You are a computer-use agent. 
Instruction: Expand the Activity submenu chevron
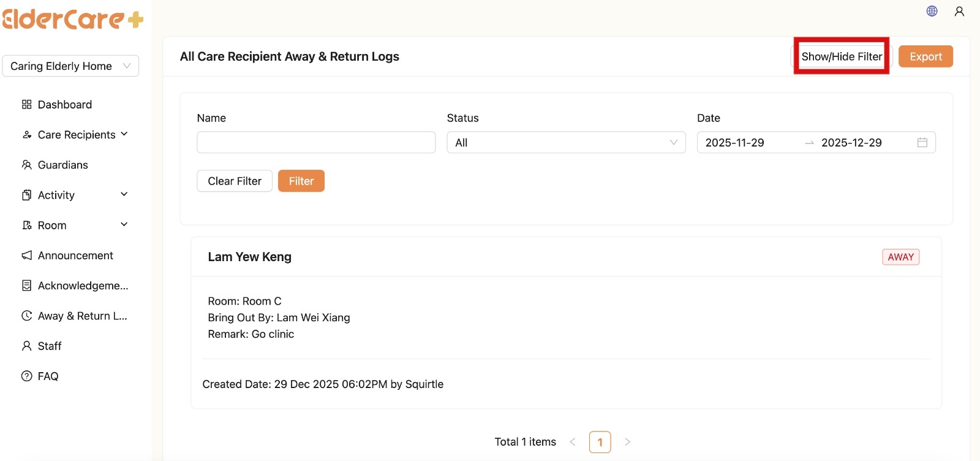pos(124,194)
